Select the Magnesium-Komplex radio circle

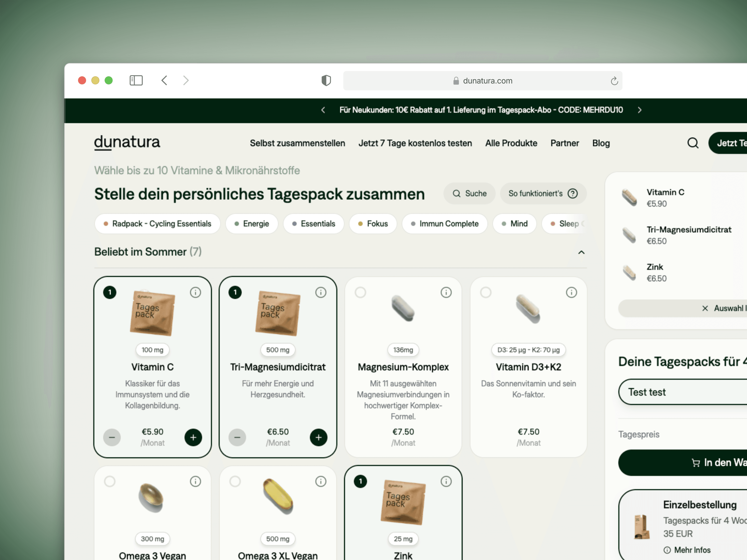(x=360, y=292)
